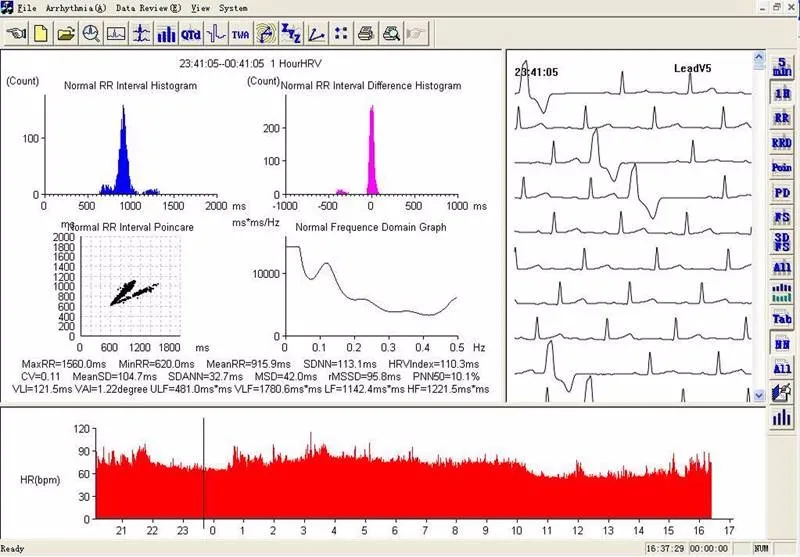Viewport: 800px width, 557px height.
Task: Click the PNN50=10.1% value
Action: pos(446,377)
